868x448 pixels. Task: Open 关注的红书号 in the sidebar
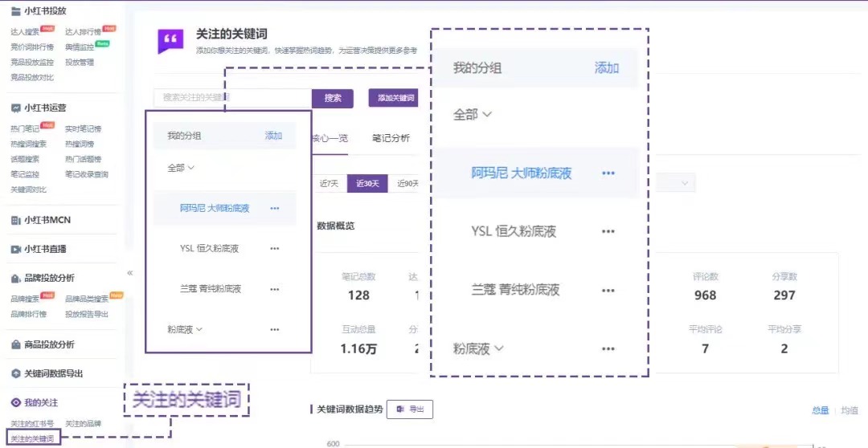pyautogui.click(x=32, y=424)
